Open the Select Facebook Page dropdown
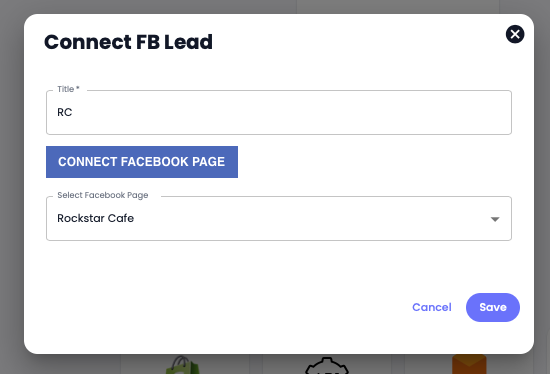This screenshot has height=374, width=550. click(x=279, y=218)
